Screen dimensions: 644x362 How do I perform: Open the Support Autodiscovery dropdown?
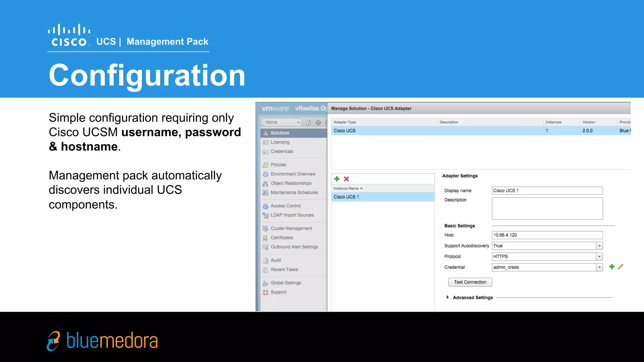(x=547, y=246)
